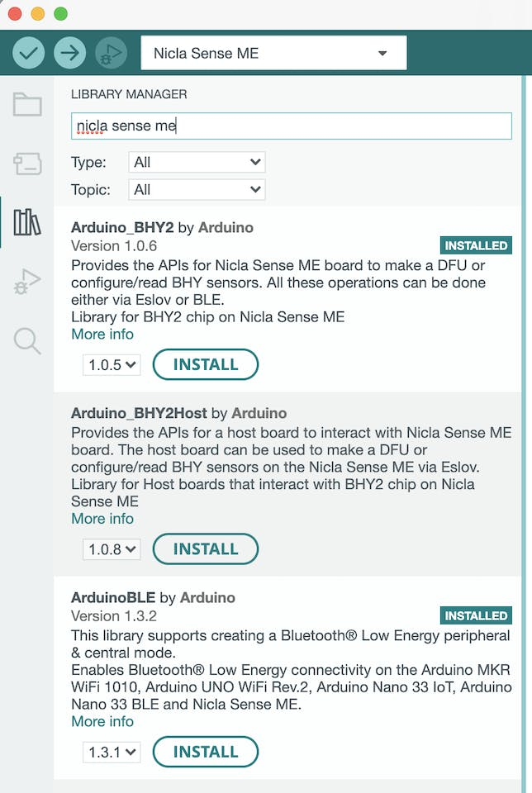
Task: Click the Version 1.3.2 text
Action: (114, 616)
